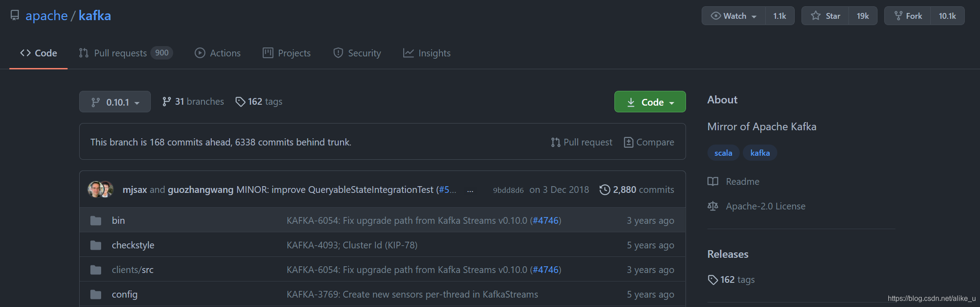
Task: Open KAFKA-3769 Create new sensors commit message
Action: pyautogui.click(x=413, y=294)
